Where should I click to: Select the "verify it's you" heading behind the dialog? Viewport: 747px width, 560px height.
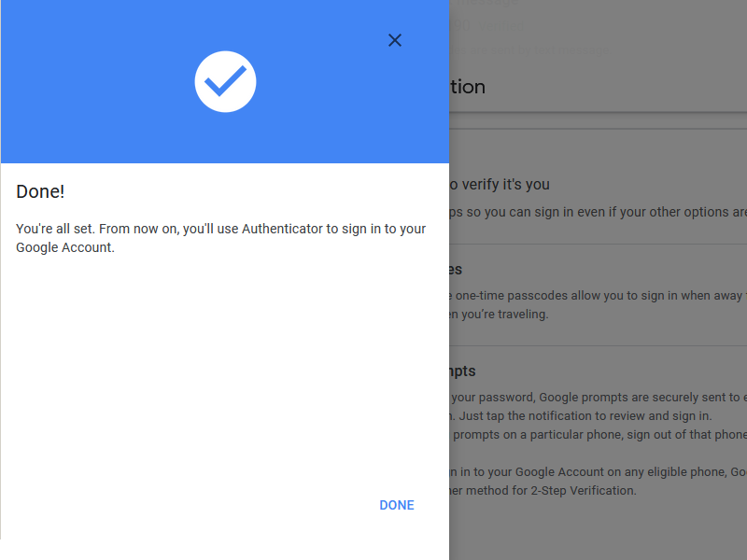(500, 185)
